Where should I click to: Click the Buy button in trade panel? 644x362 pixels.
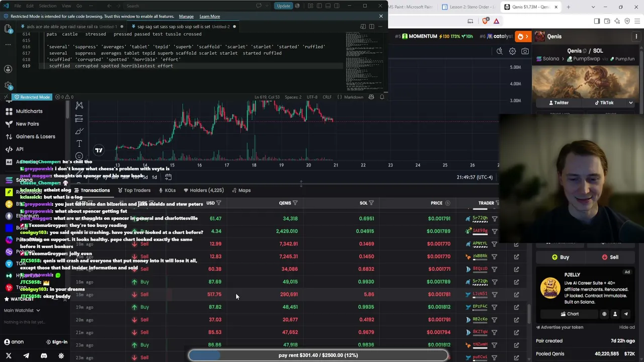coord(560,257)
